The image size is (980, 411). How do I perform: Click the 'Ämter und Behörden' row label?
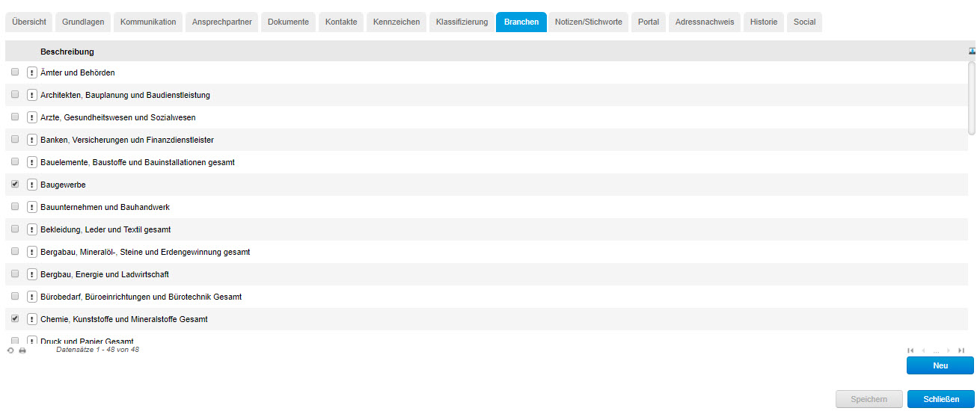click(x=78, y=72)
